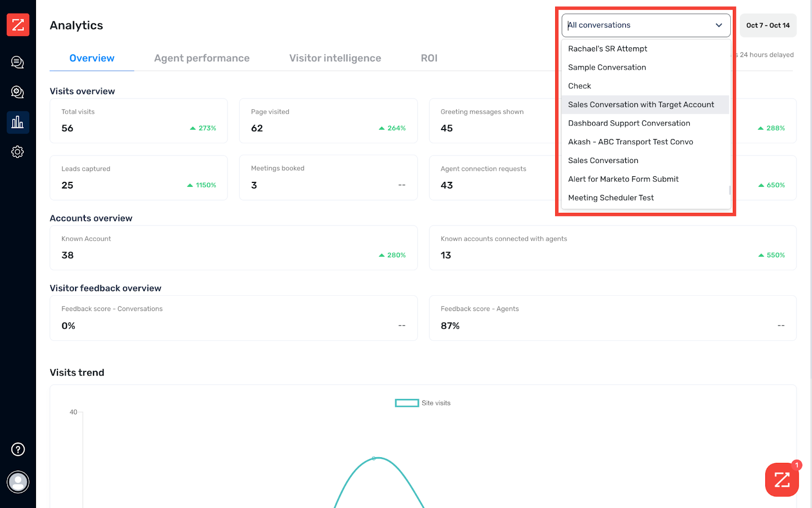Click the Page visited value 62
Image resolution: width=812 pixels, height=508 pixels.
(257, 129)
